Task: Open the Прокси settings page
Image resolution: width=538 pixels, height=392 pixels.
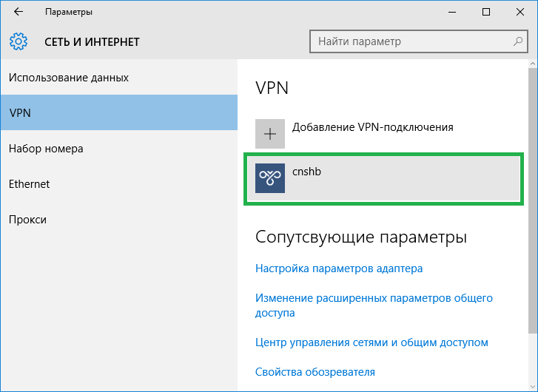Action: point(27,220)
